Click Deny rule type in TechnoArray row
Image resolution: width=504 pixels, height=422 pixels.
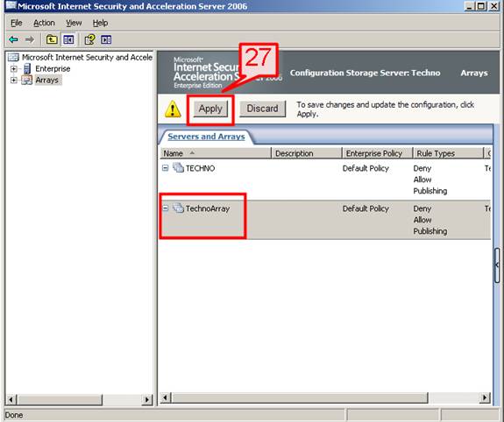click(x=422, y=208)
